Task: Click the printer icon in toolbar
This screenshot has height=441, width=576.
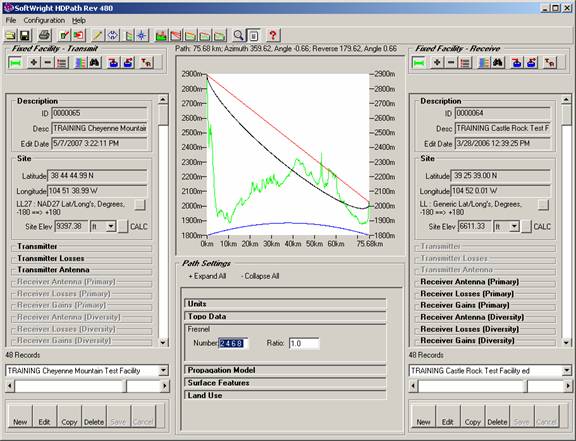Action: pyautogui.click(x=44, y=35)
